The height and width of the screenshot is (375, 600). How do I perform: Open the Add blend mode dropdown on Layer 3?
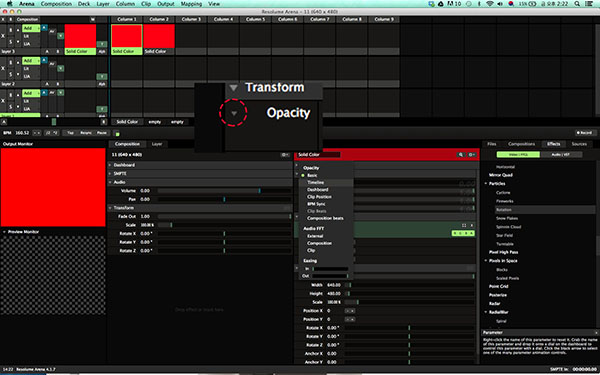(x=31, y=28)
